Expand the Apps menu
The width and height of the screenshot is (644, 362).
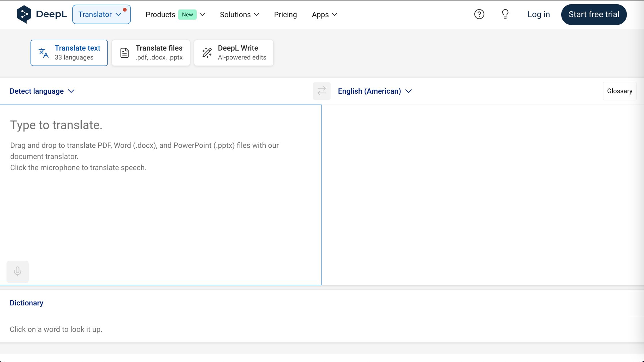pyautogui.click(x=324, y=15)
